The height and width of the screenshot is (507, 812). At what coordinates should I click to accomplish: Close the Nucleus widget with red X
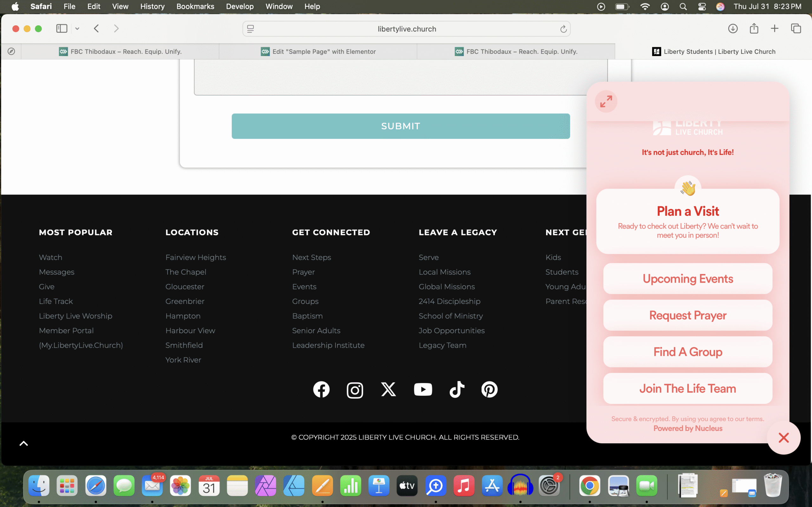coord(783,438)
